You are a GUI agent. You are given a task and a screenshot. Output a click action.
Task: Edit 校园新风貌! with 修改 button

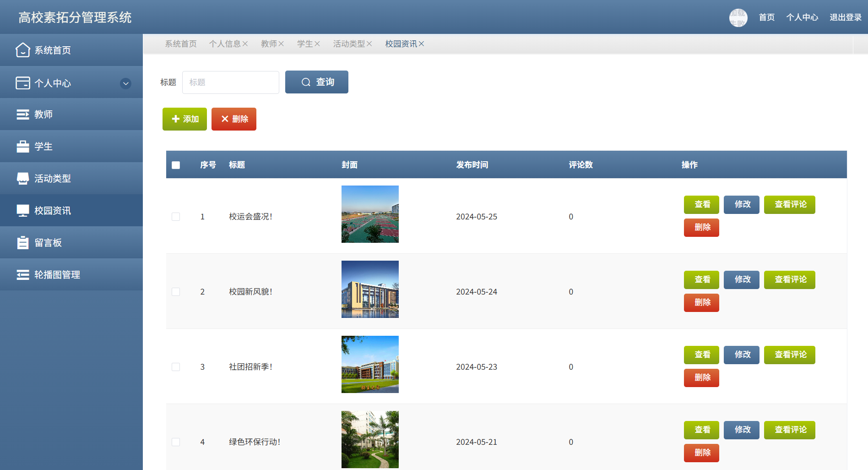pos(742,280)
